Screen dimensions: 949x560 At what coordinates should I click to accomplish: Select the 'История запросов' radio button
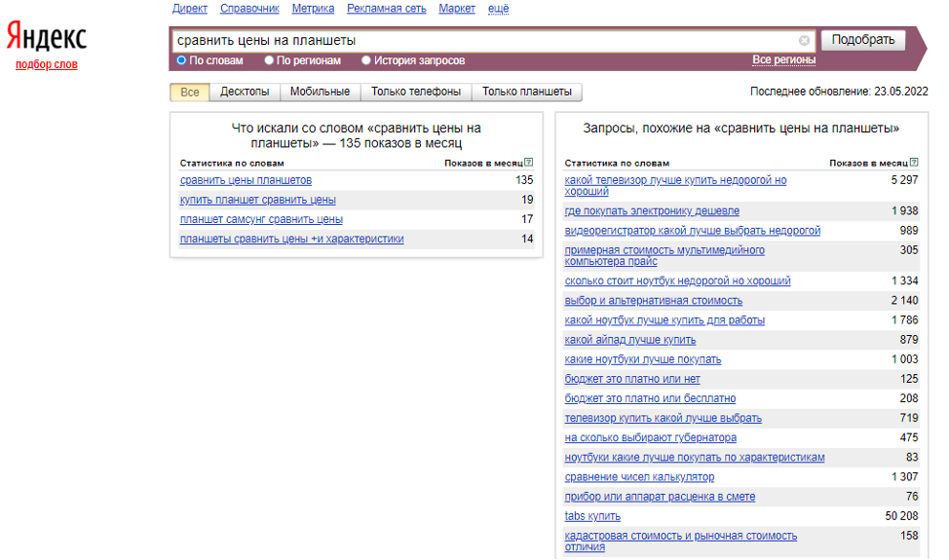pos(366,60)
